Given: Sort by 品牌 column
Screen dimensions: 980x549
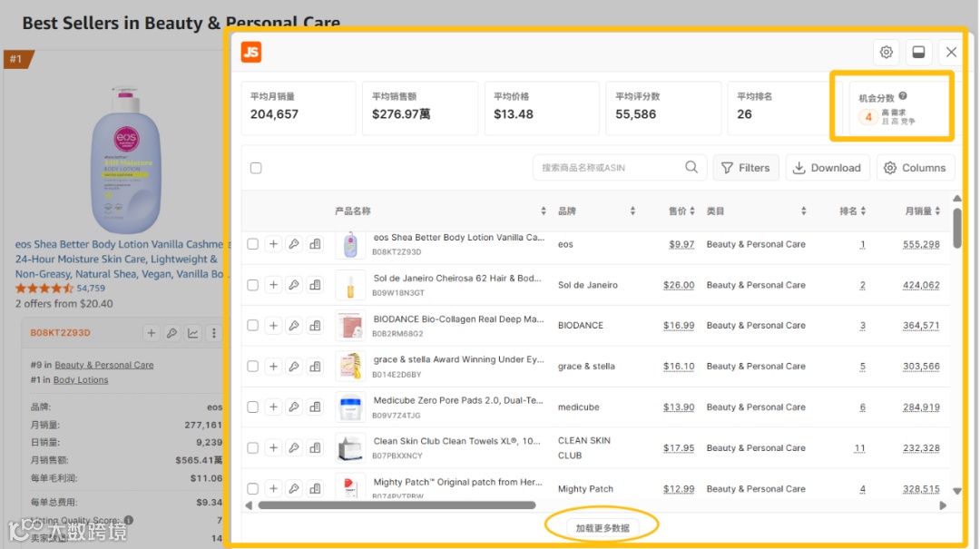Looking at the screenshot, I should (632, 211).
